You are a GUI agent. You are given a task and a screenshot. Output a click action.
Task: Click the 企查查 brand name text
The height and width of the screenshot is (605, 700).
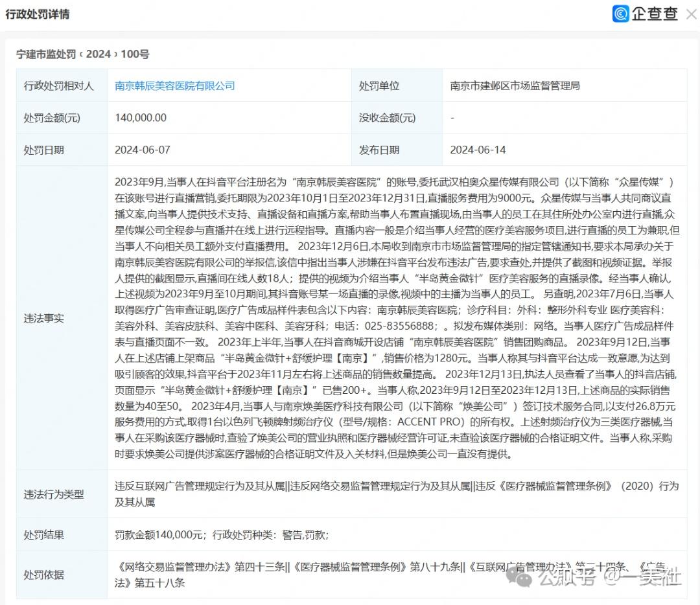tap(655, 14)
